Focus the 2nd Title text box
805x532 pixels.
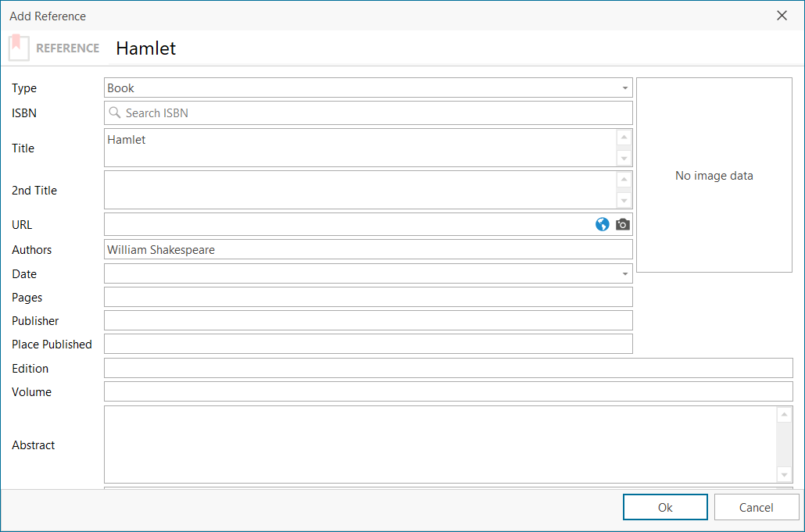(360, 190)
